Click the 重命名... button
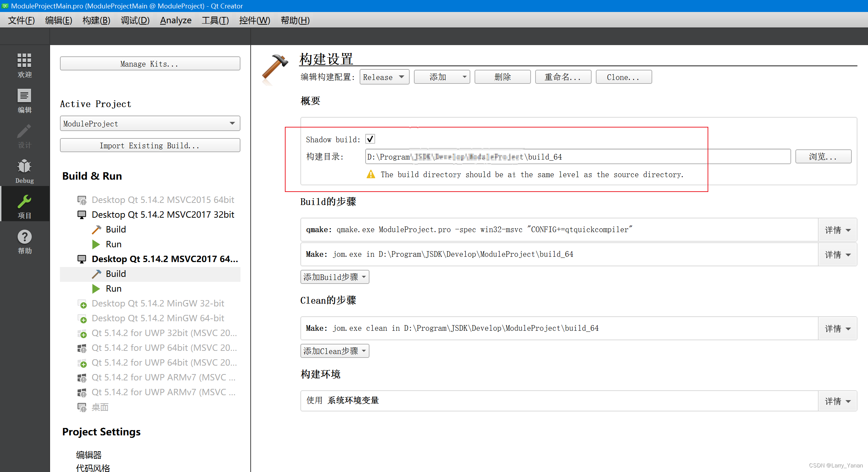The height and width of the screenshot is (472, 868). point(563,77)
